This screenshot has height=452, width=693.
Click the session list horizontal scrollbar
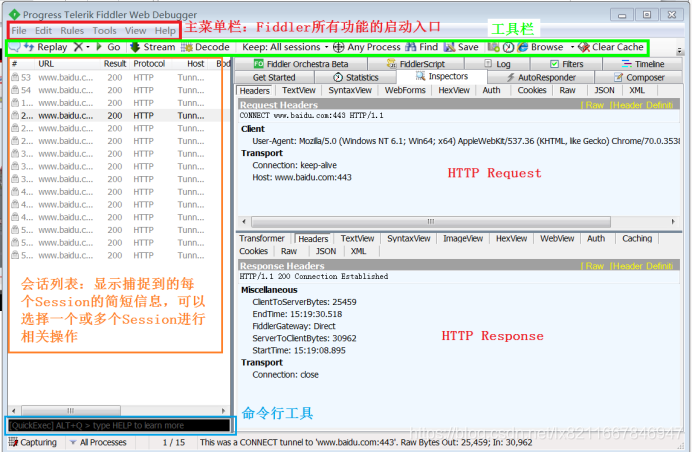coord(71,410)
